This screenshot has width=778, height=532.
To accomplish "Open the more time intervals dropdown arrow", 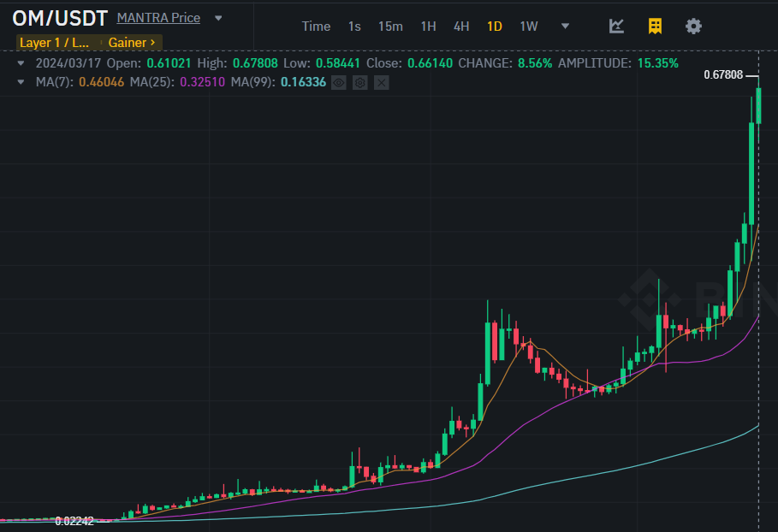I will tap(565, 26).
